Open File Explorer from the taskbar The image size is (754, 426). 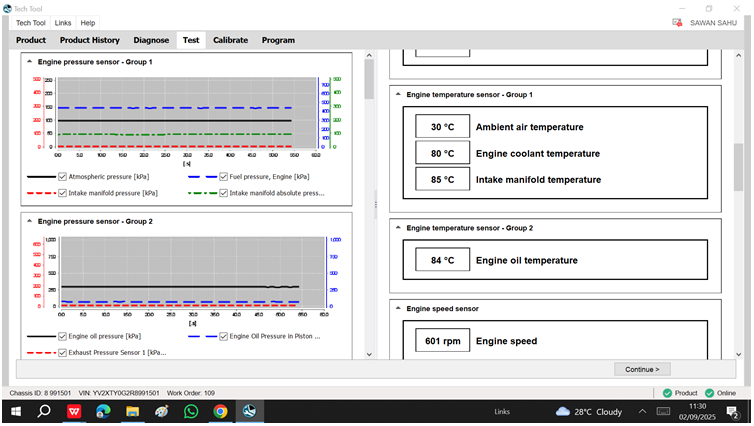pos(132,412)
